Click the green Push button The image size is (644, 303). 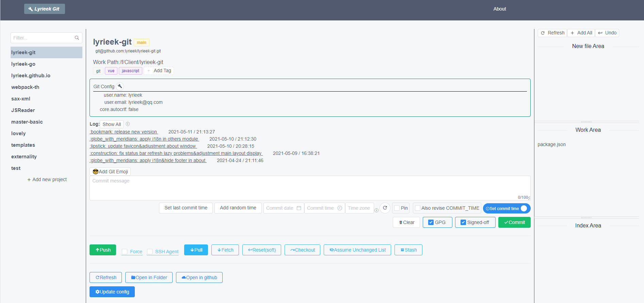103,250
